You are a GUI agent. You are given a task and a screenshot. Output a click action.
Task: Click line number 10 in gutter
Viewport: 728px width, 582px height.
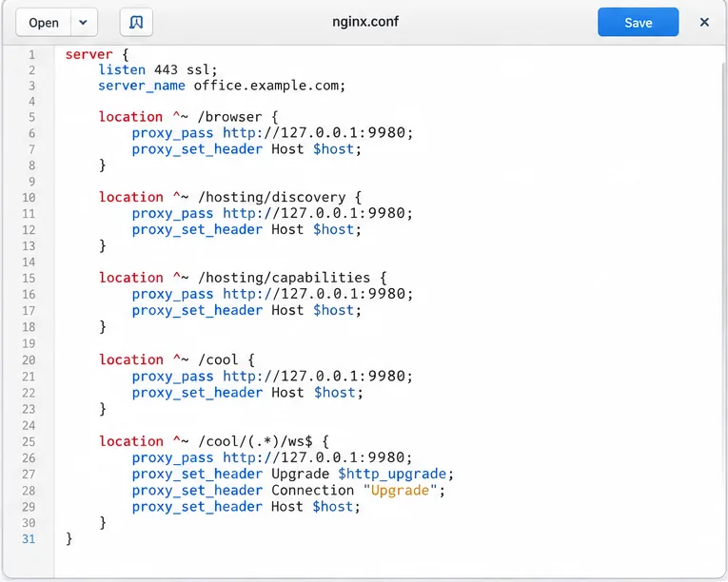(29, 198)
